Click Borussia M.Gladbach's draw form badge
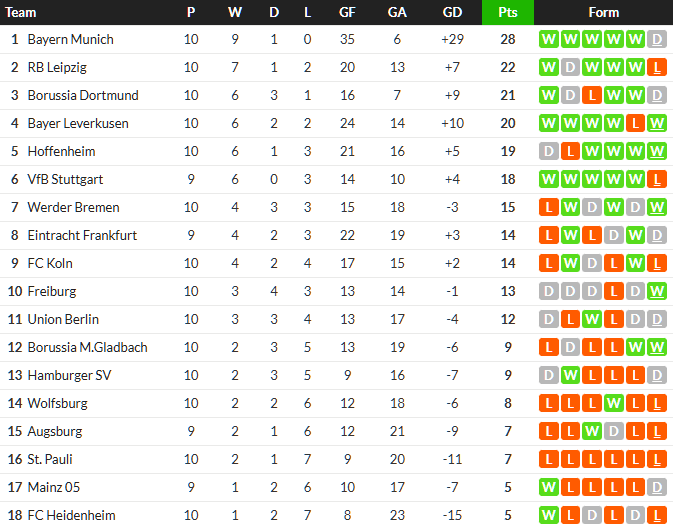 click(x=570, y=348)
